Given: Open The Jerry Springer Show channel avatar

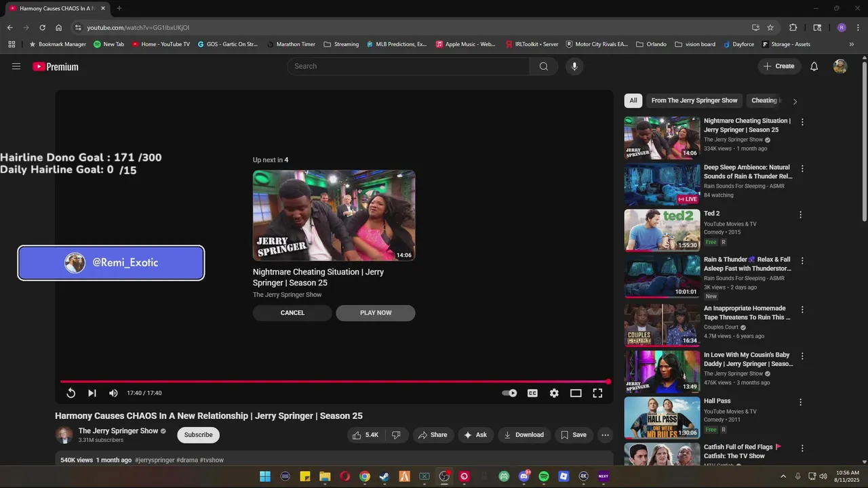Looking at the screenshot, I should tap(64, 435).
